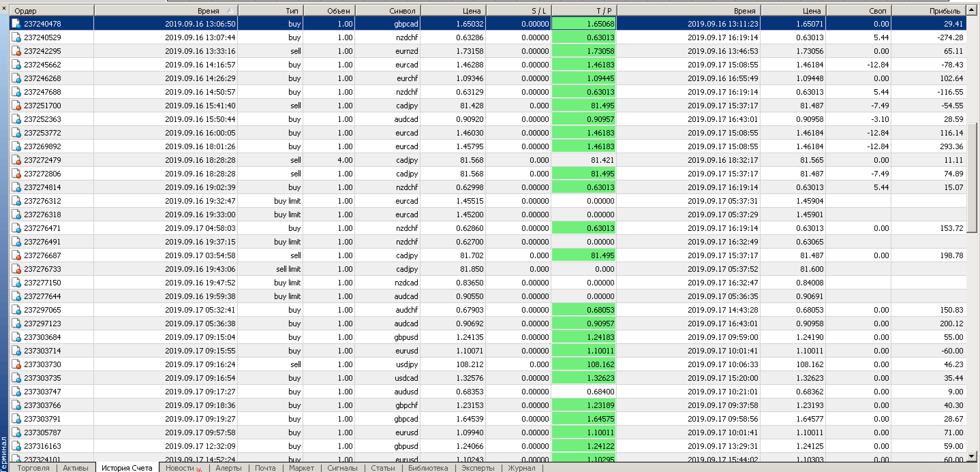Click the scroll down arrow
This screenshot has width=980, height=472.
pyautogui.click(x=971, y=456)
